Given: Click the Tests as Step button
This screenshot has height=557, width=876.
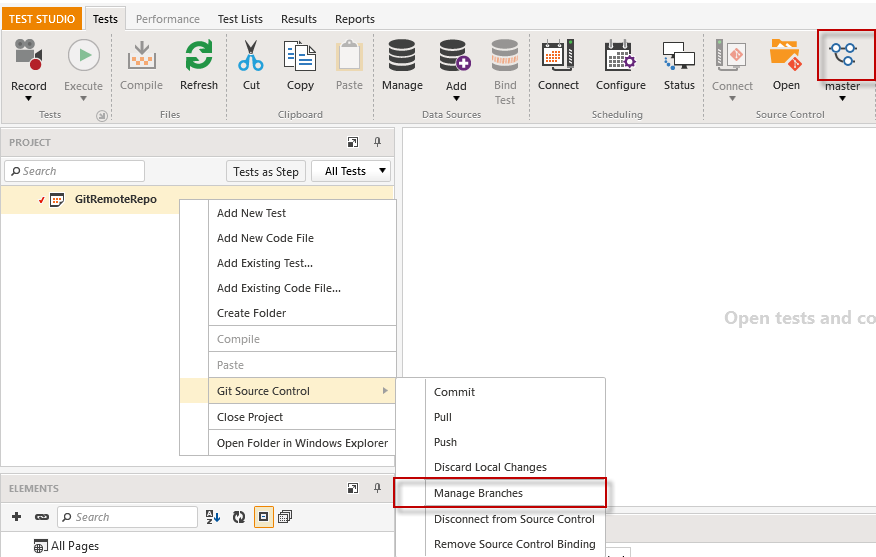Looking at the screenshot, I should (x=266, y=172).
